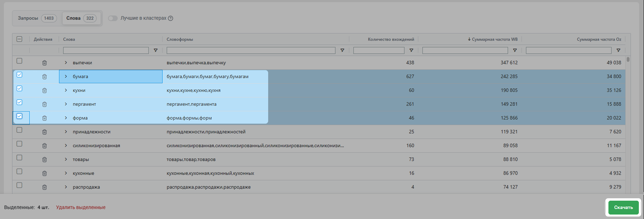Click the select-all header checkbox
The width and height of the screenshot is (644, 219).
coord(19,39)
